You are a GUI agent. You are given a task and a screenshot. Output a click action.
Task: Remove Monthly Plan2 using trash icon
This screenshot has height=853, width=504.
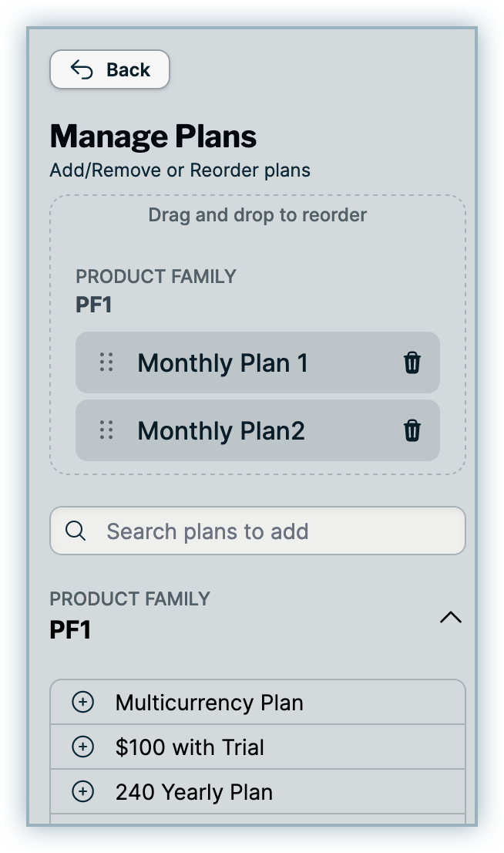[412, 430]
